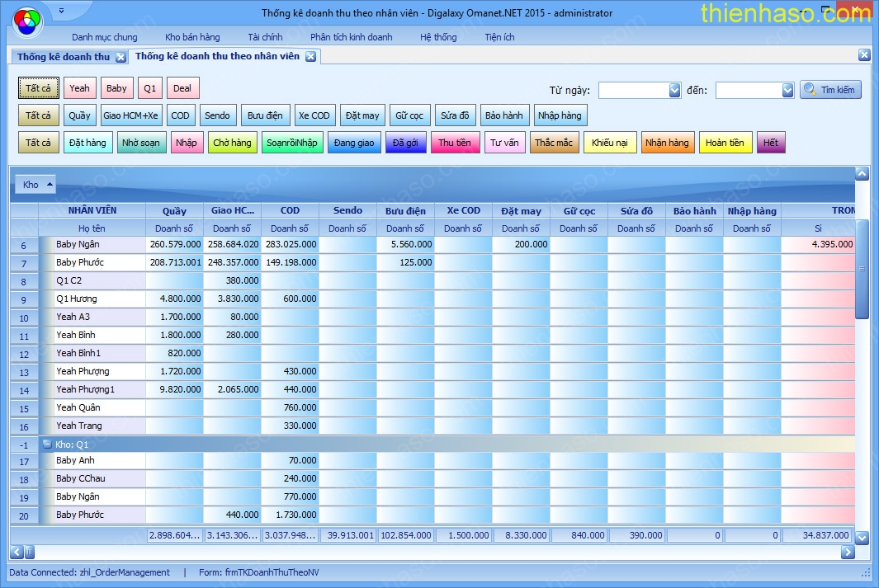
Task: Open the Từ ngày date dropdown
Action: click(674, 91)
